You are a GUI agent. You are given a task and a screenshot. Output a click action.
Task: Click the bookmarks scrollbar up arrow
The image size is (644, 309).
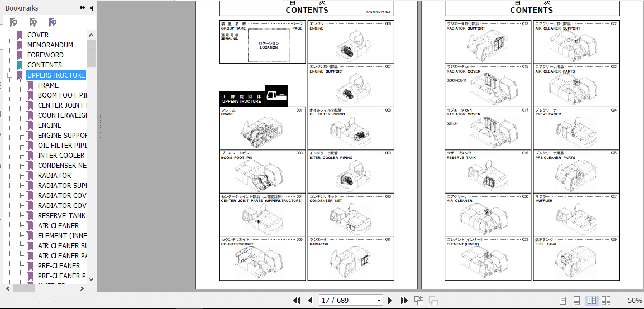point(91,35)
